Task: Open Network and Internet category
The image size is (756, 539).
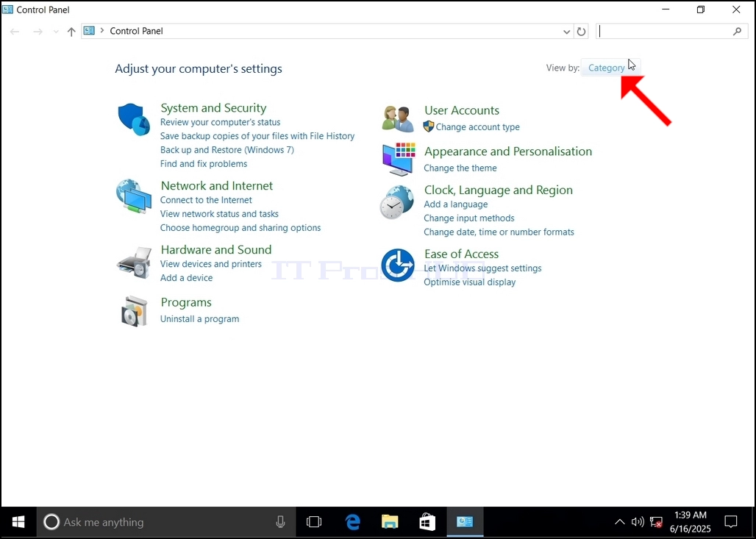Action: (216, 185)
